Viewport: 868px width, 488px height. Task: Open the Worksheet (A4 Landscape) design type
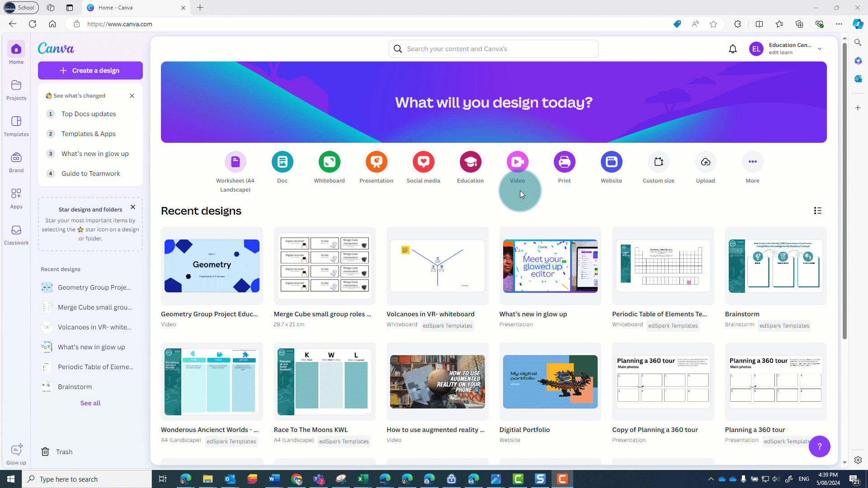point(235,162)
